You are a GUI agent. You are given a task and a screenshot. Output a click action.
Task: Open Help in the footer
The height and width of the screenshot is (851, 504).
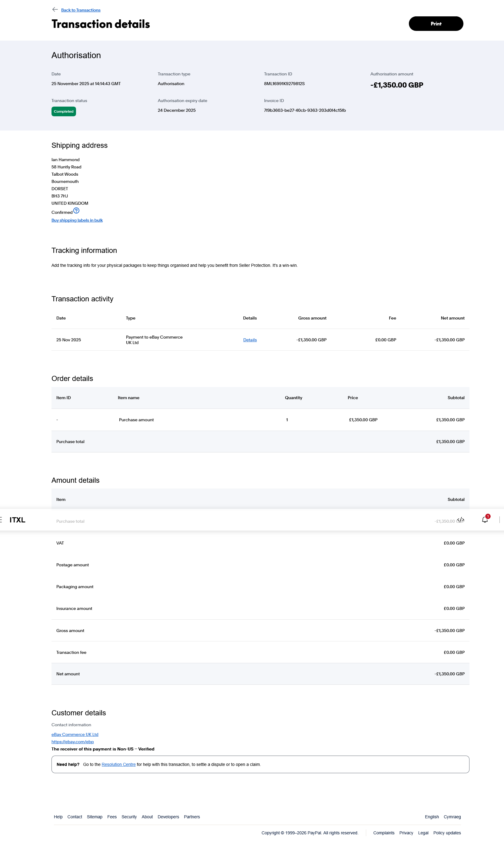pos(58,817)
